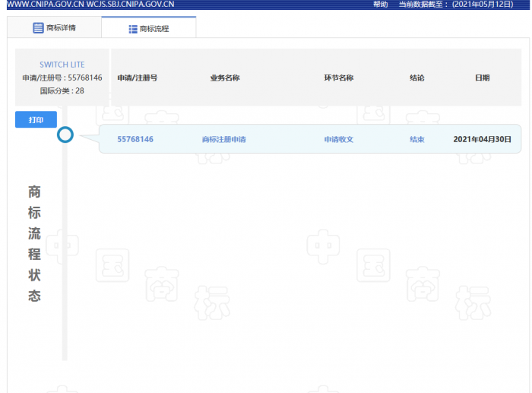
Task: Open the 商标注册申请 business entry
Action: [223, 139]
